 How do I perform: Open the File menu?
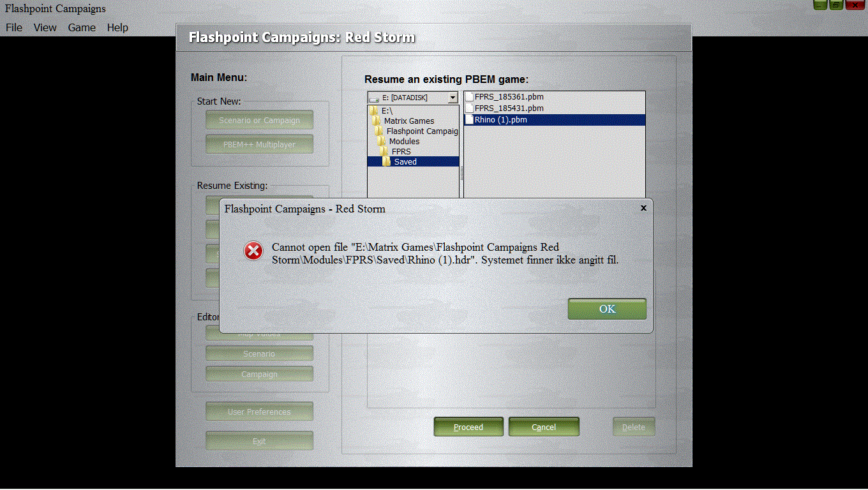point(14,27)
